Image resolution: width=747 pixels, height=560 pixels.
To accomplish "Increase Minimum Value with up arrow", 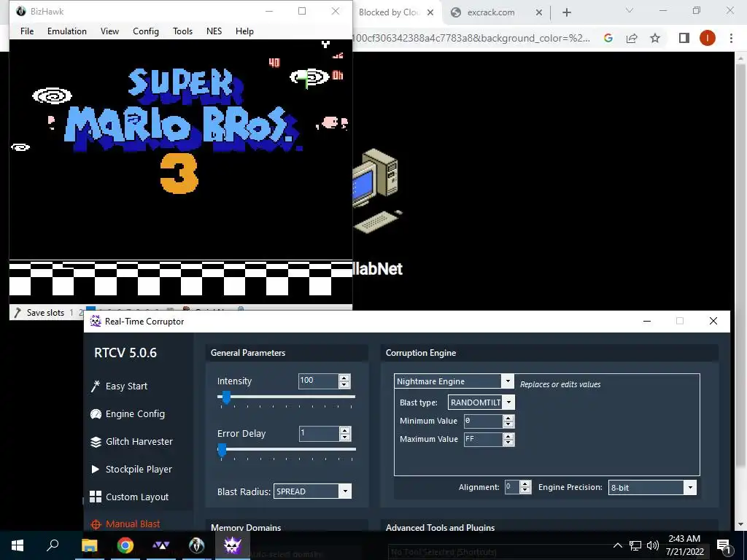I will point(508,418).
